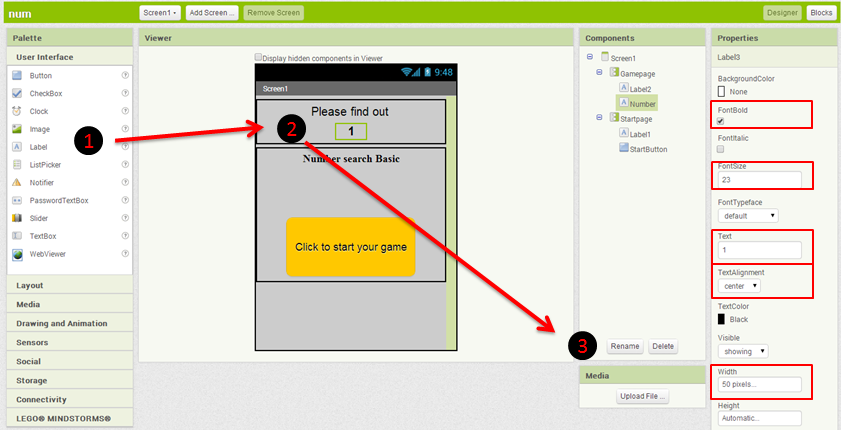The image size is (841, 435).
Task: Select the Image component icon
Action: (17, 129)
